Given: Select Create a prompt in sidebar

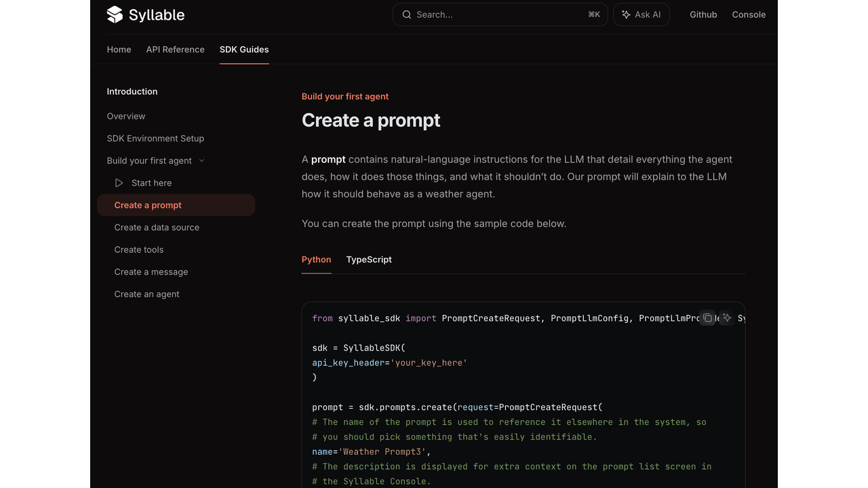Looking at the screenshot, I should [x=176, y=205].
